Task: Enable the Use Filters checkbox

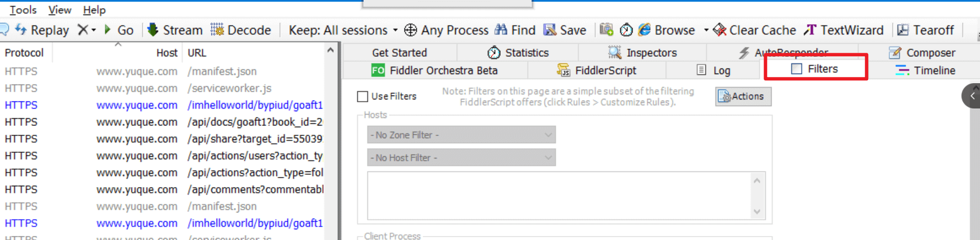Action: pyautogui.click(x=363, y=97)
